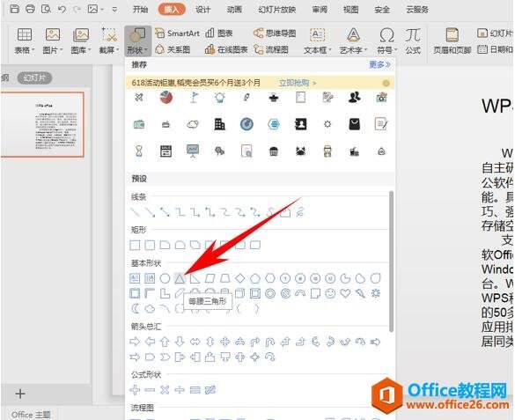515x420 pixels.
Task: Select the up arrow shape
Action: (165, 342)
